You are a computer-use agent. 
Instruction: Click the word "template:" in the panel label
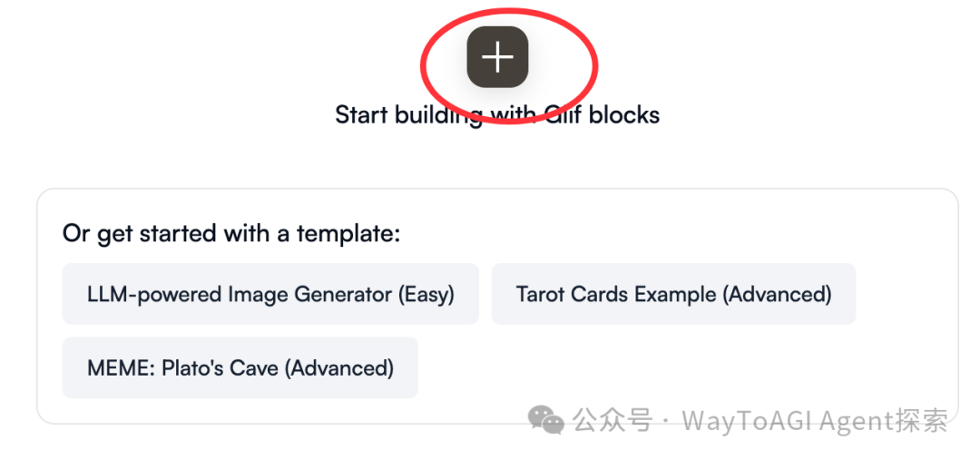tap(348, 234)
